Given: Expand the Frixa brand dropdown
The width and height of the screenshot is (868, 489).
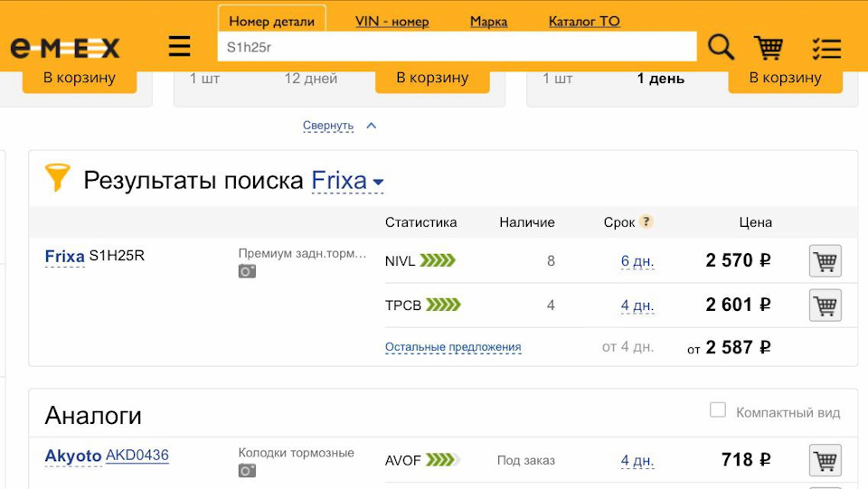Looking at the screenshot, I should (347, 181).
